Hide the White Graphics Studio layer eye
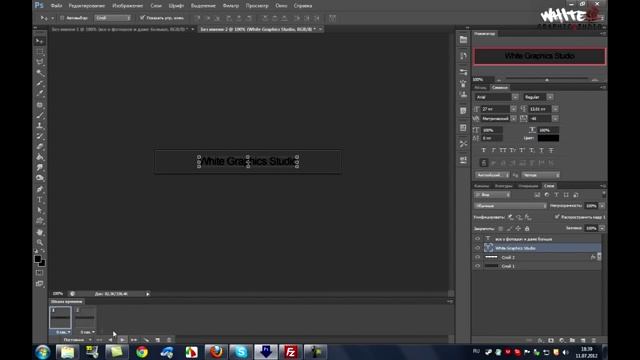640x360 pixels. tap(478, 248)
